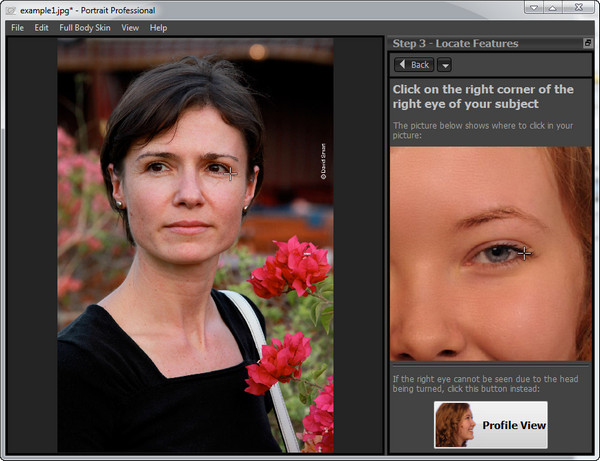
Task: Click the application icon in the title bar
Action: (x=11, y=11)
